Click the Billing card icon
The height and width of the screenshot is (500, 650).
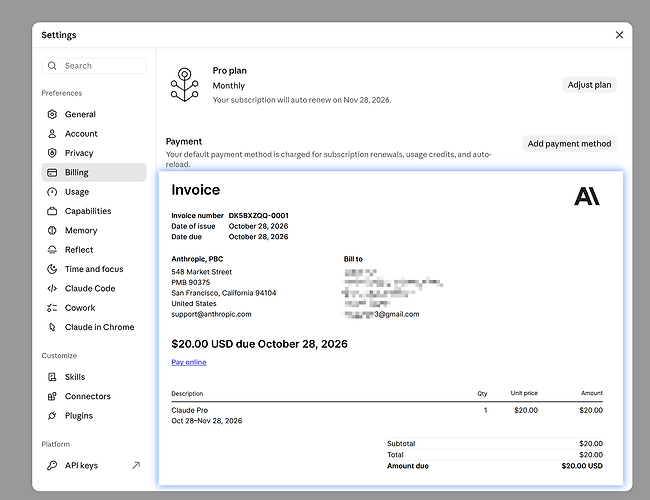click(52, 172)
